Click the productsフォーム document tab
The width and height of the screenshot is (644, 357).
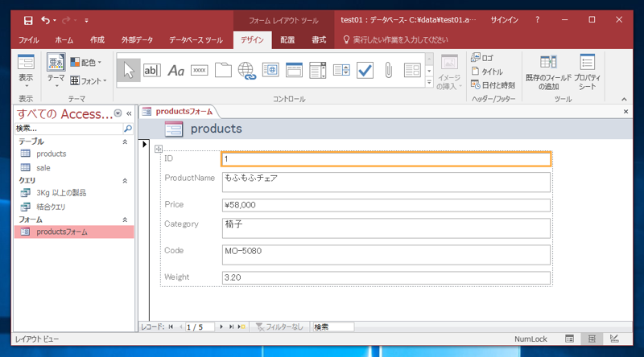click(178, 111)
